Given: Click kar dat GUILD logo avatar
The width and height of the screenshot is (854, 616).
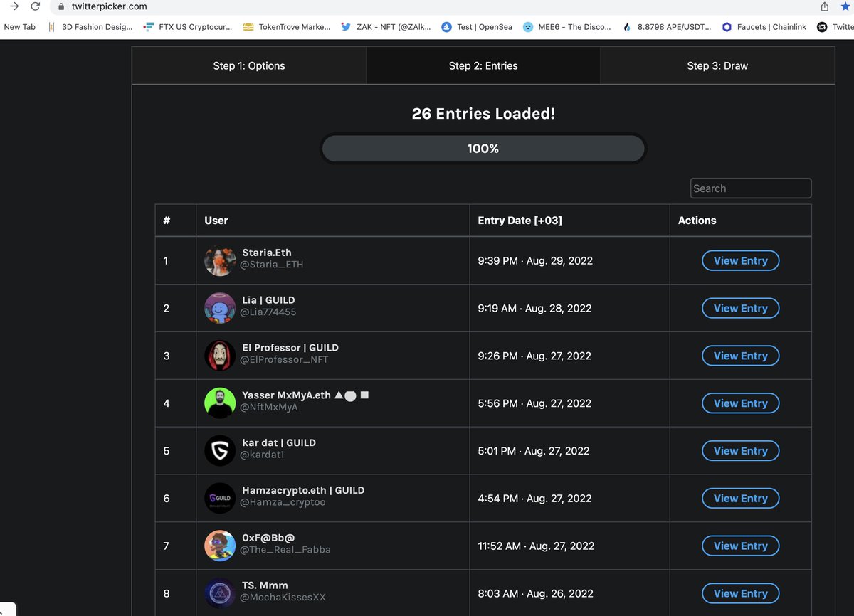Looking at the screenshot, I should point(220,451).
